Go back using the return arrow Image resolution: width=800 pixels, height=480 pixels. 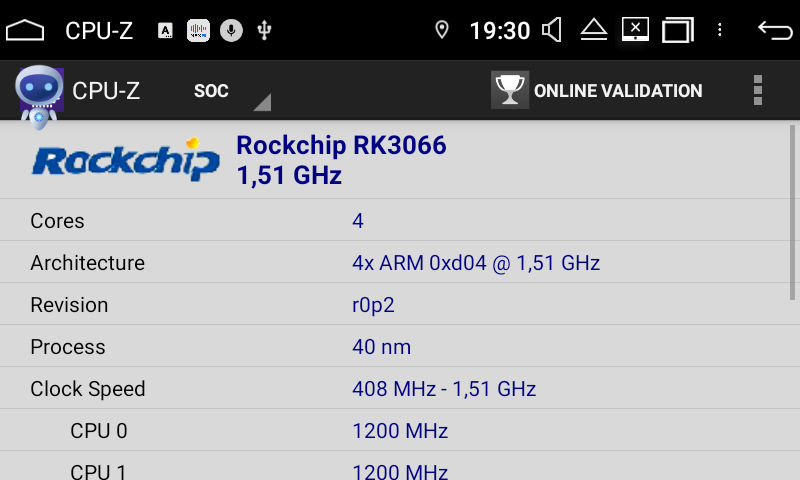tap(775, 30)
